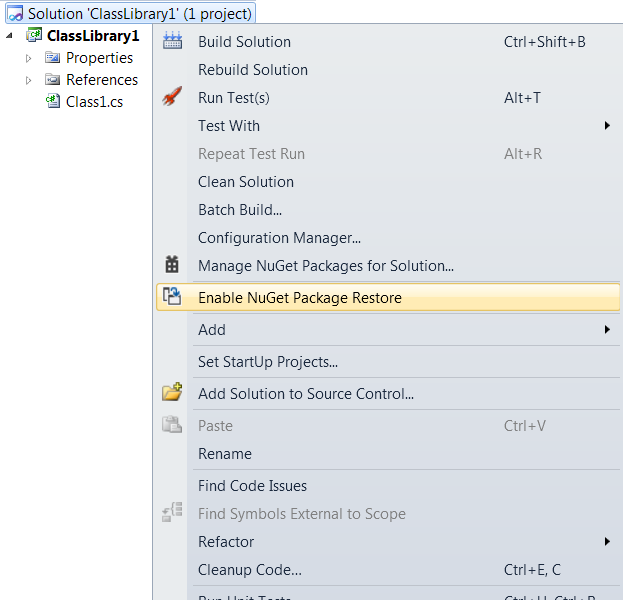Click the Solution 'ClassLibrary1' icon
The width and height of the screenshot is (626, 600).
(16, 14)
